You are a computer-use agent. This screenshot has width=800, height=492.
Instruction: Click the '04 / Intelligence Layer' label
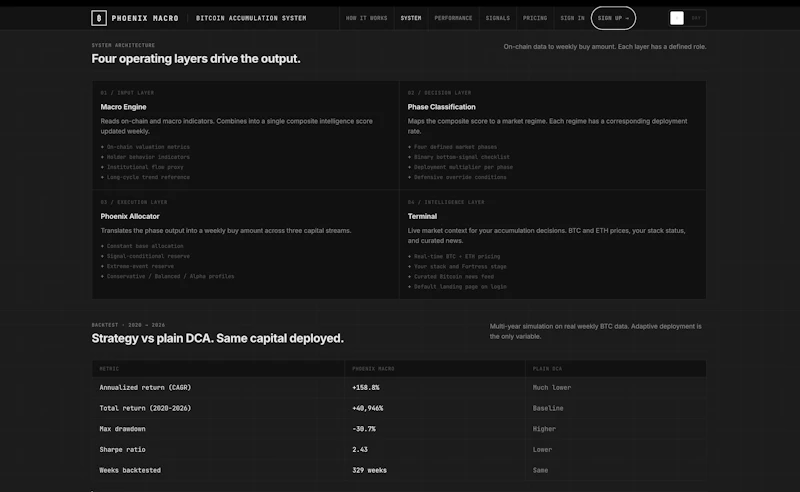[446, 202]
